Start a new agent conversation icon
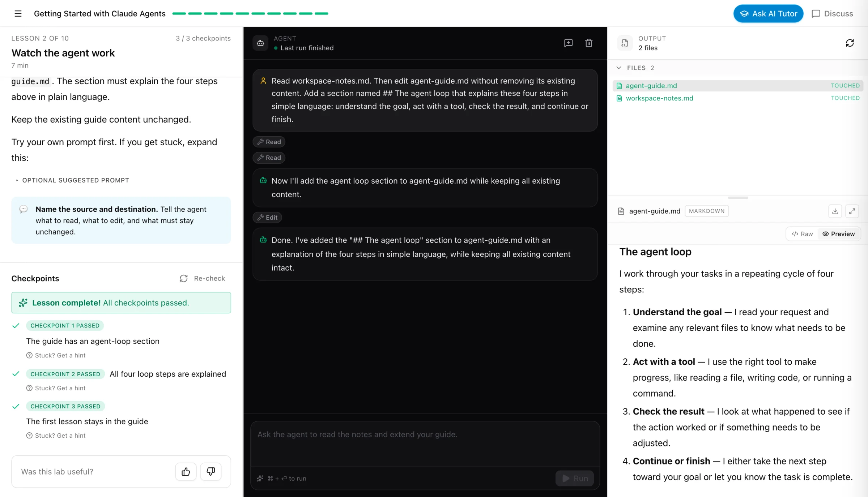The width and height of the screenshot is (868, 497). click(568, 43)
